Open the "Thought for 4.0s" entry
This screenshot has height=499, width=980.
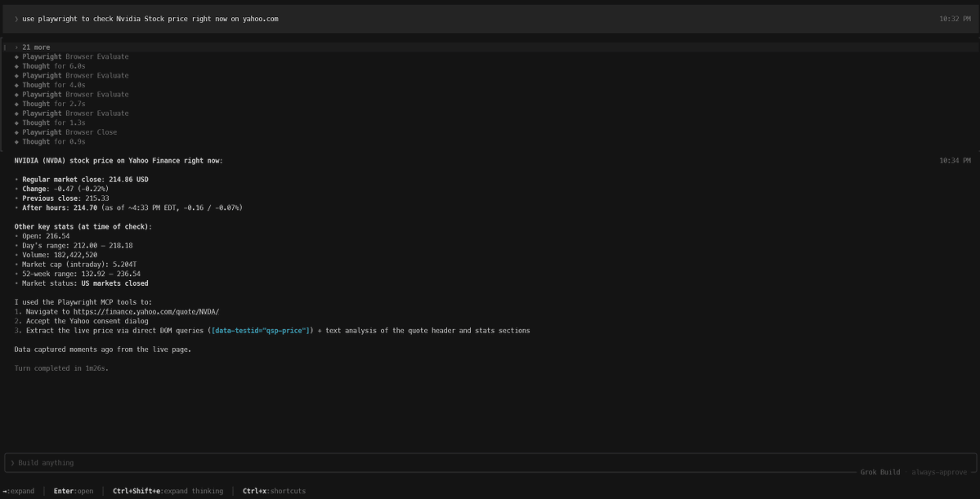click(54, 85)
